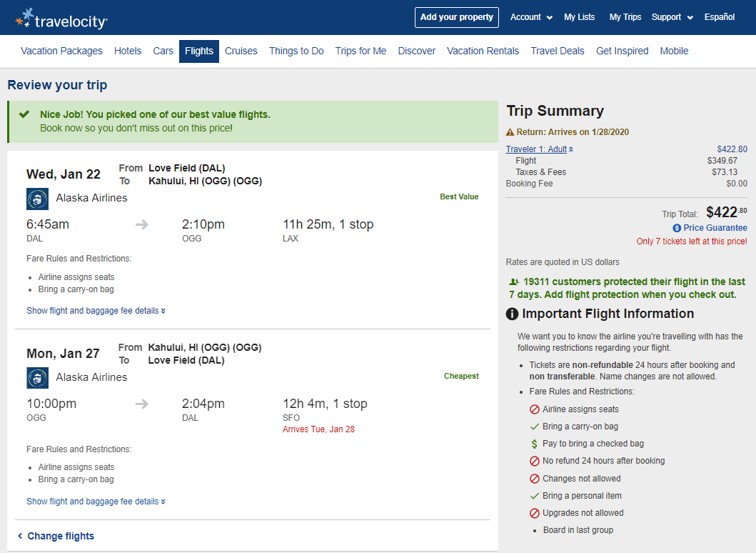Open My Lists link
Screen dimensions: 756x553
(580, 17)
